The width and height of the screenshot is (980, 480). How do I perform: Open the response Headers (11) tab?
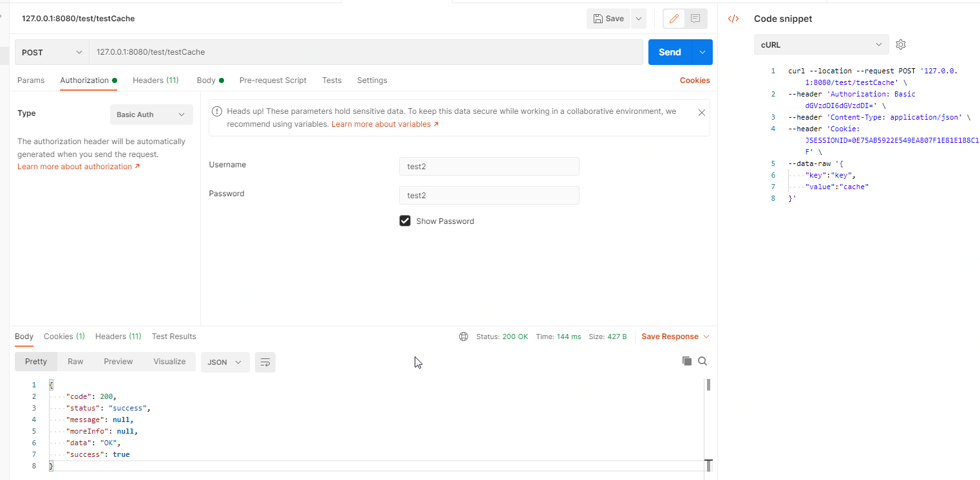118,337
